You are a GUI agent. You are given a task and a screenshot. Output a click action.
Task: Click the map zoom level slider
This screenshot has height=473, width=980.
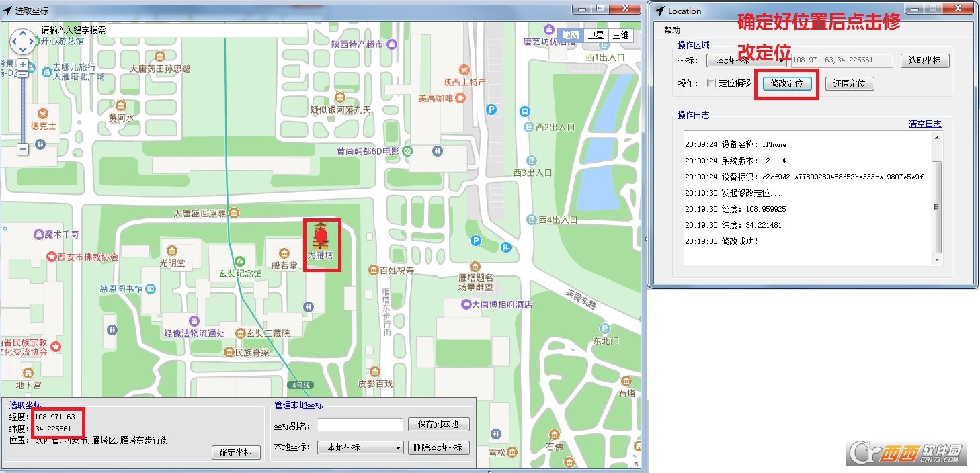(x=23, y=107)
